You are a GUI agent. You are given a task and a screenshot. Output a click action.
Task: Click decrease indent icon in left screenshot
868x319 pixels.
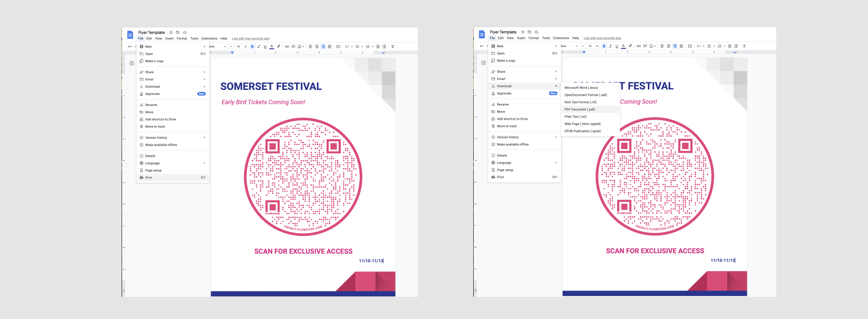pos(378,47)
